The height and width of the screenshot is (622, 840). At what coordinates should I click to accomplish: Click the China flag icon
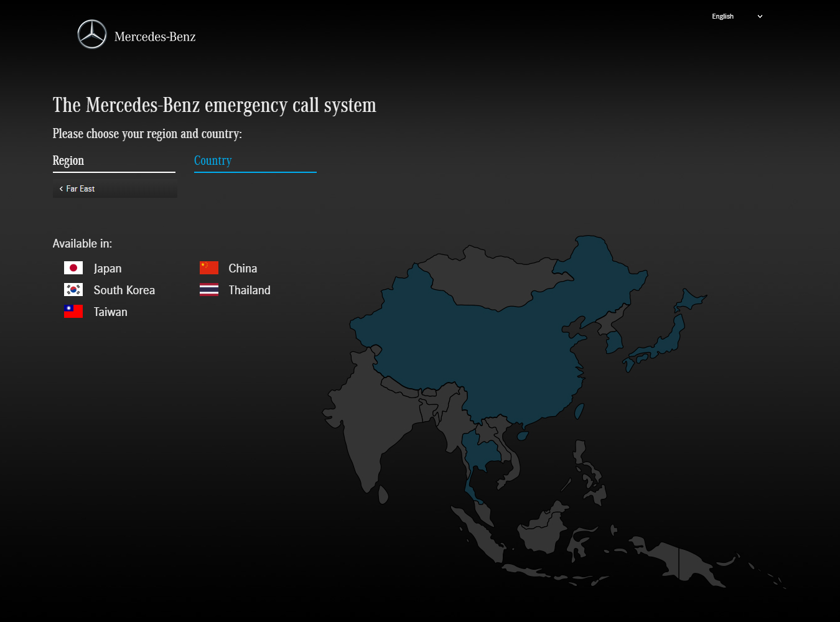pos(209,268)
